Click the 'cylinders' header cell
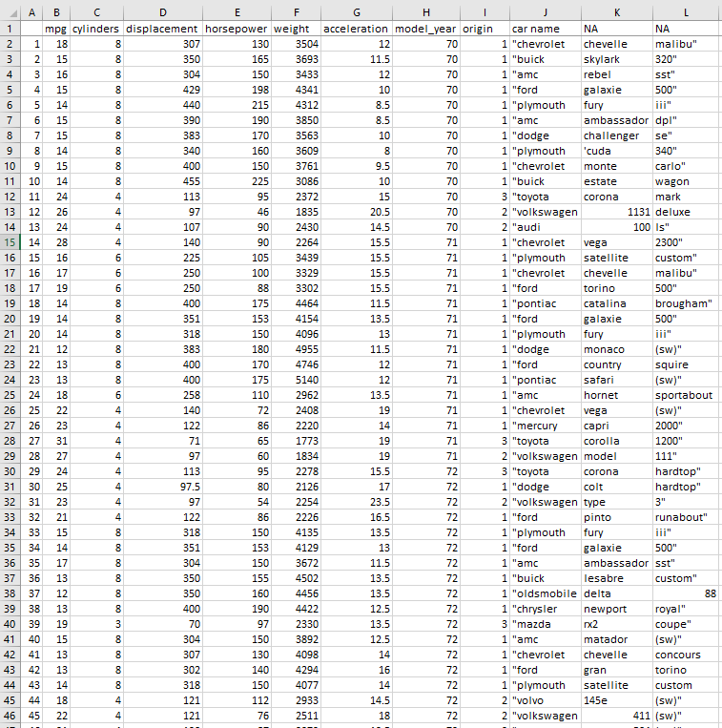 point(96,29)
